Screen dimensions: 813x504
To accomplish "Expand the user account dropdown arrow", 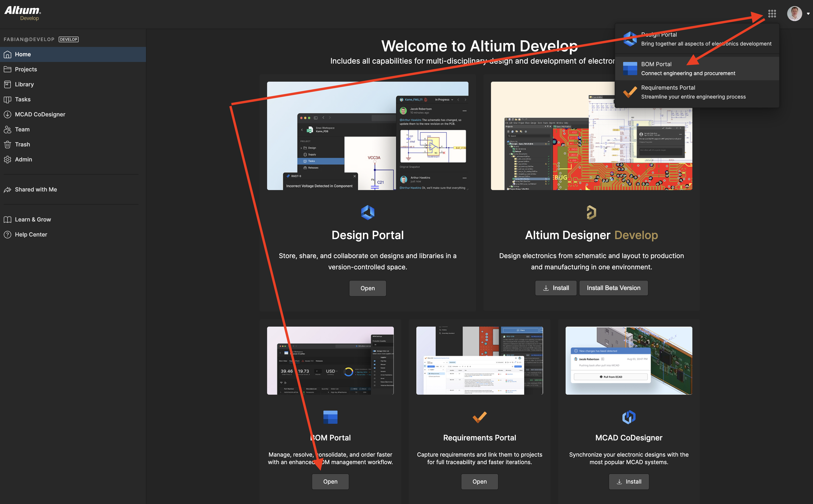I will [x=808, y=14].
